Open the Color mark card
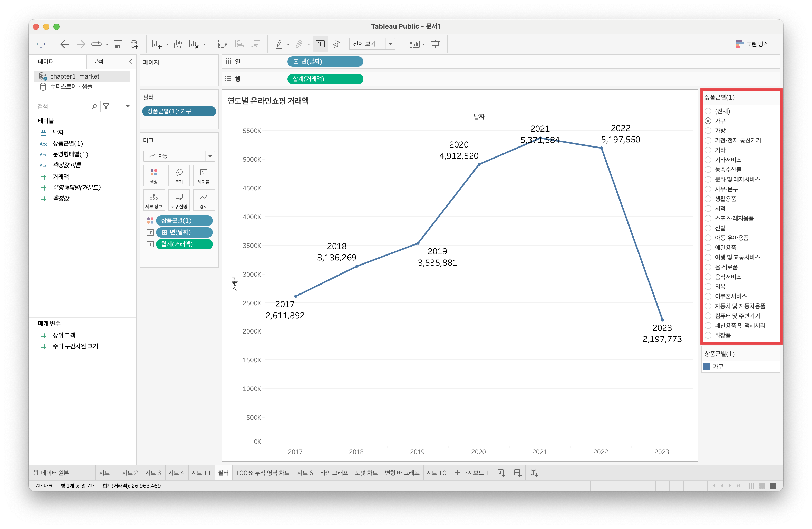 click(x=154, y=176)
